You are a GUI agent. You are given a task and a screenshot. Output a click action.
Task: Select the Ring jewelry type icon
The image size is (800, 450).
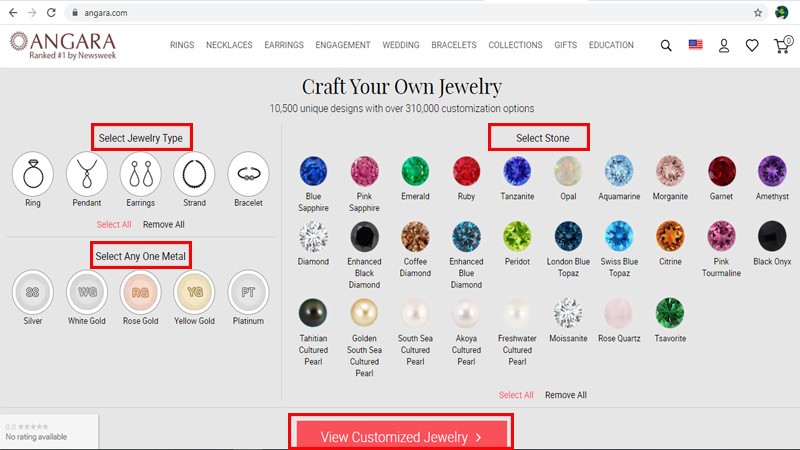coord(33,174)
